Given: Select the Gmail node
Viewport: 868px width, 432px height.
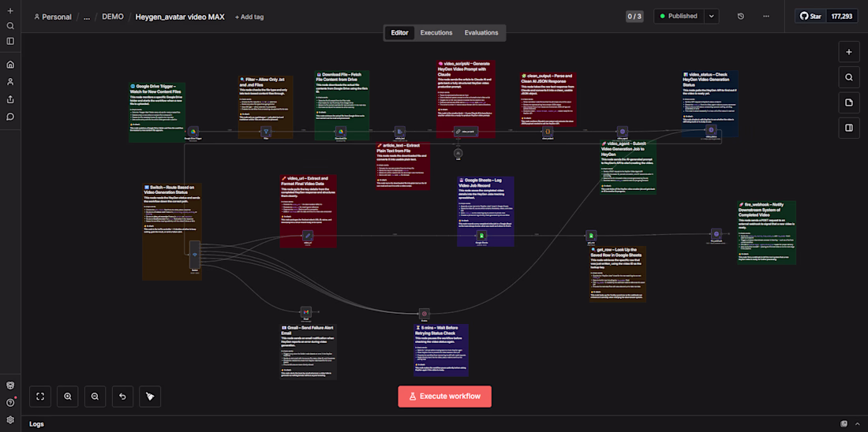Looking at the screenshot, I should point(305,312).
